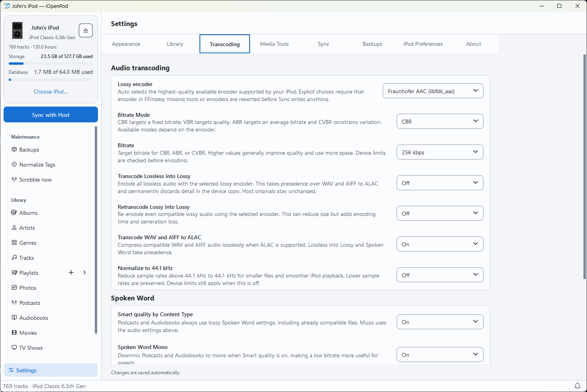Click the Genres grid icon
587x392 pixels.
(x=14, y=243)
